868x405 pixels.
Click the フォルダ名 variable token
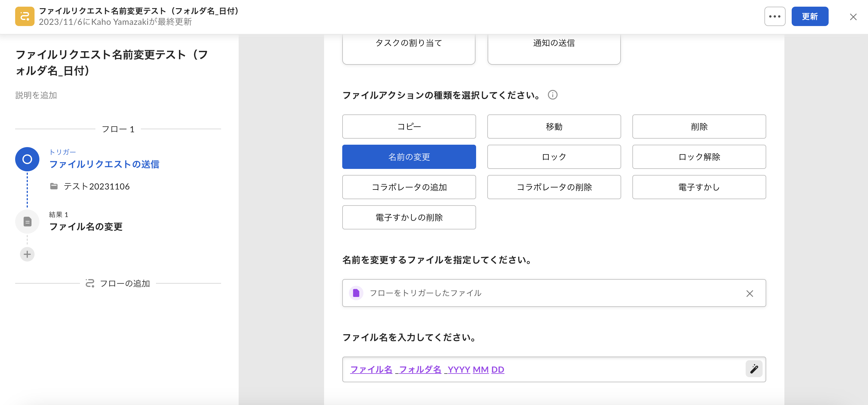point(420,370)
